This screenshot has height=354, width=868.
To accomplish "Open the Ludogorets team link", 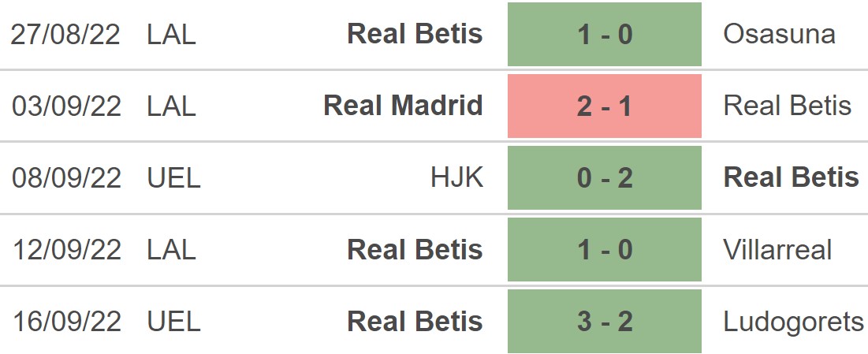I will [793, 321].
